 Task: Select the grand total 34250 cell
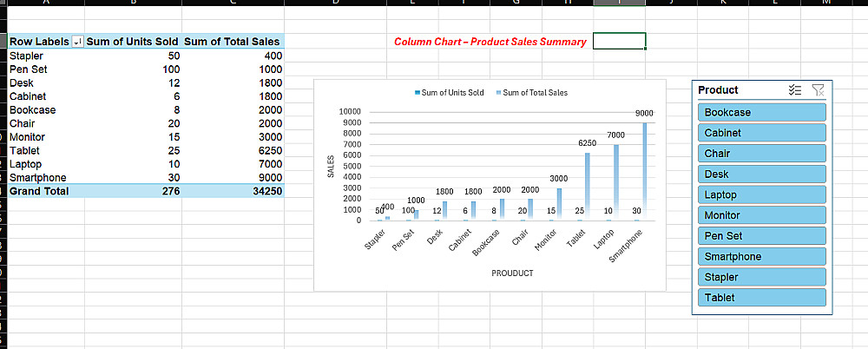coord(233,191)
